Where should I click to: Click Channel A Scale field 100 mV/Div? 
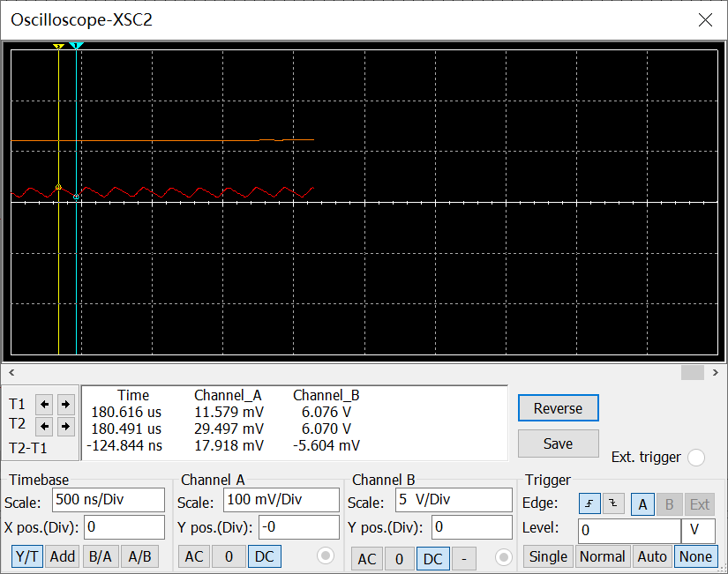click(x=281, y=500)
